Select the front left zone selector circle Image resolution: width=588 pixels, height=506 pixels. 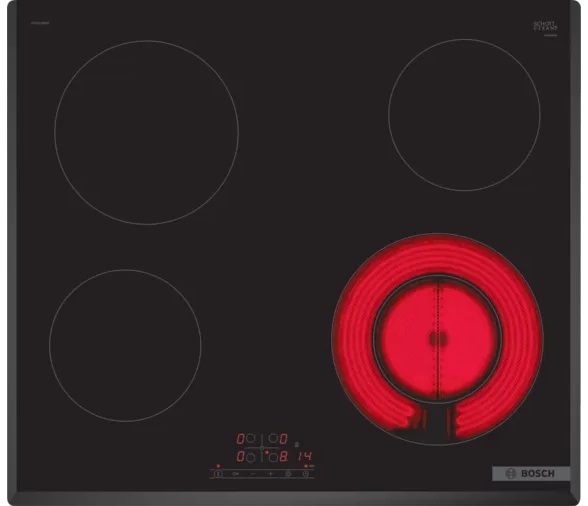click(250, 457)
